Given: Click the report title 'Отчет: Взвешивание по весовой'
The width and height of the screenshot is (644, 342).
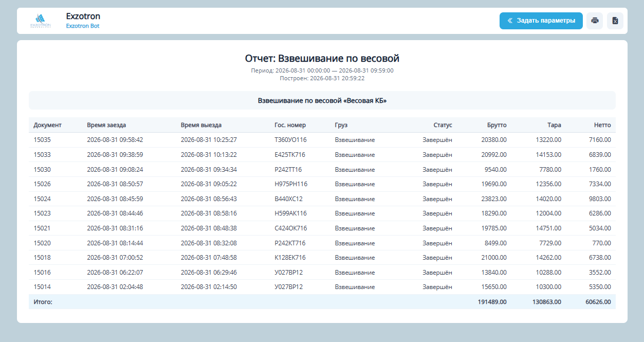Looking at the screenshot, I should (322, 59).
